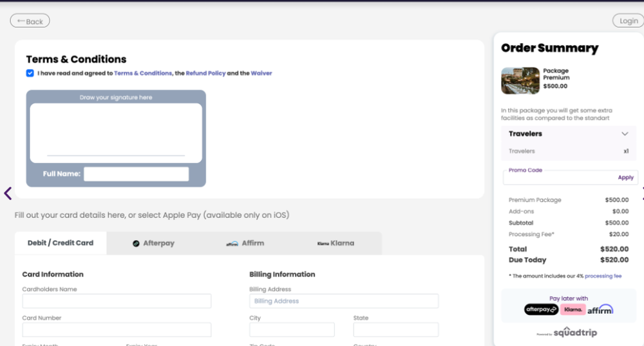Click the Travelers x1 count

626,151
